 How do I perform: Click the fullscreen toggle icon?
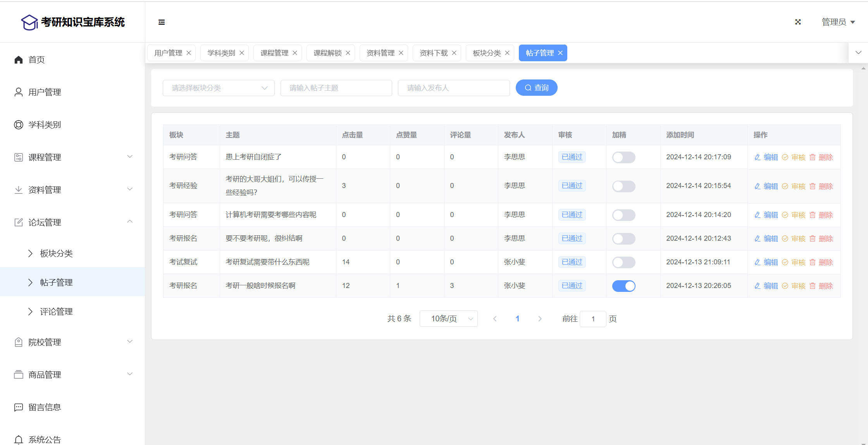click(x=798, y=22)
